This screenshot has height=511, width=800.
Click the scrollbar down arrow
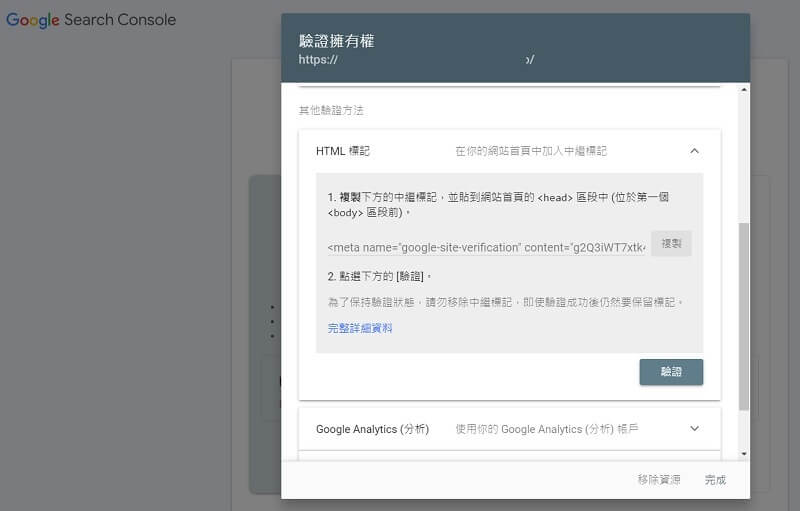744,453
